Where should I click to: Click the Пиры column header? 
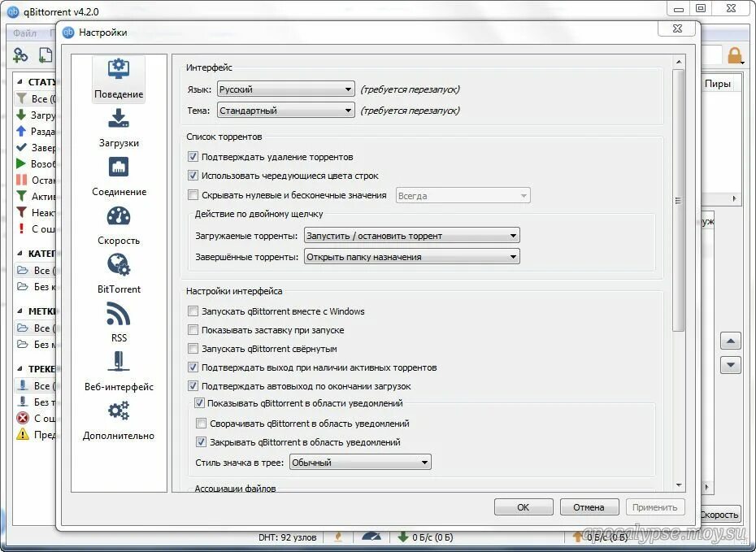tap(718, 84)
